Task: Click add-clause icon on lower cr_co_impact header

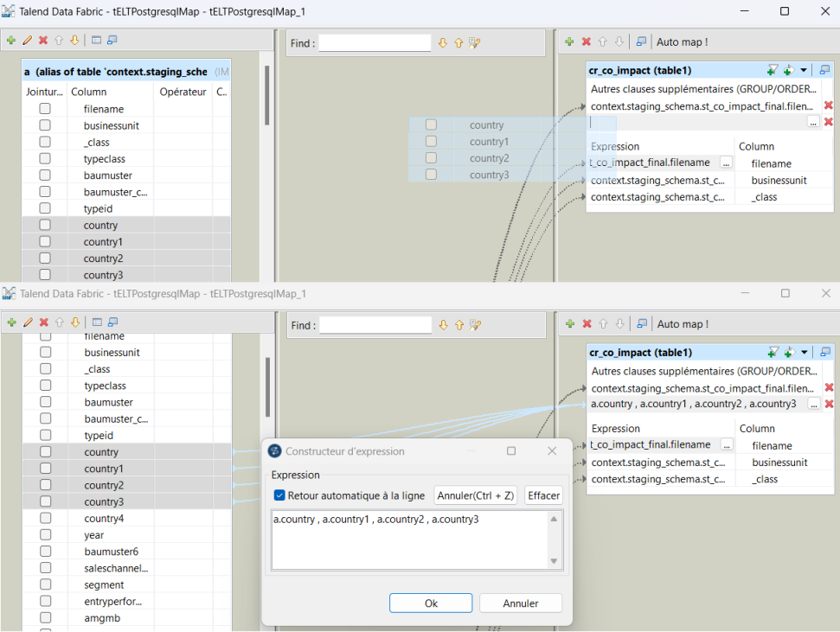Action: (789, 353)
